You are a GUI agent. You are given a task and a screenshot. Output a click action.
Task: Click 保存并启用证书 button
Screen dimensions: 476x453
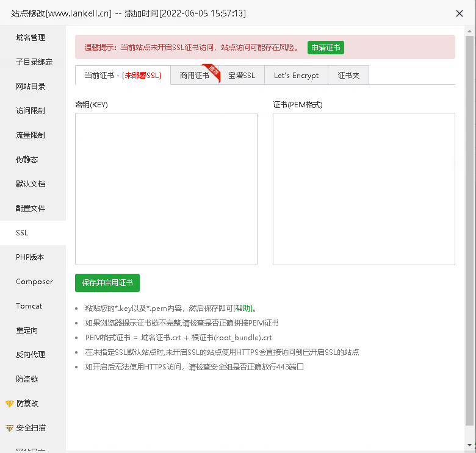click(x=107, y=283)
